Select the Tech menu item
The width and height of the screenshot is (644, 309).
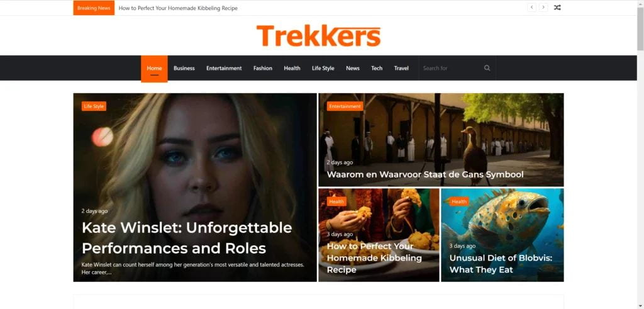(377, 68)
